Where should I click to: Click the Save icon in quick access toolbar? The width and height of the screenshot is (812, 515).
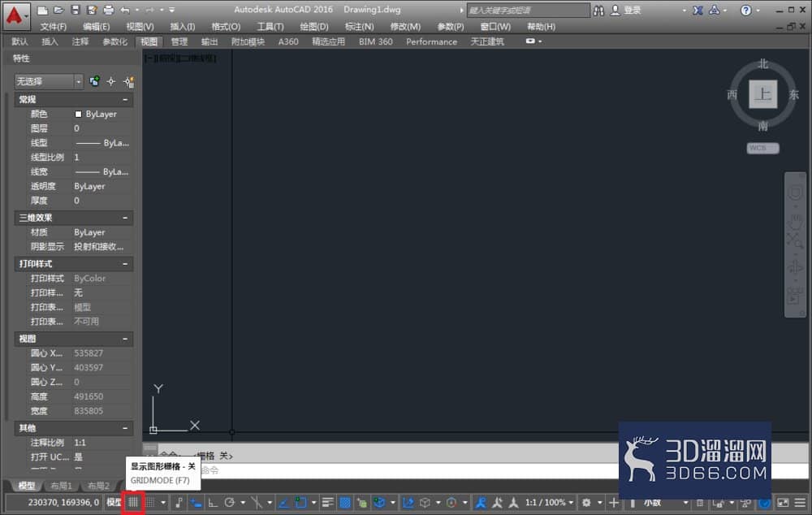point(75,10)
